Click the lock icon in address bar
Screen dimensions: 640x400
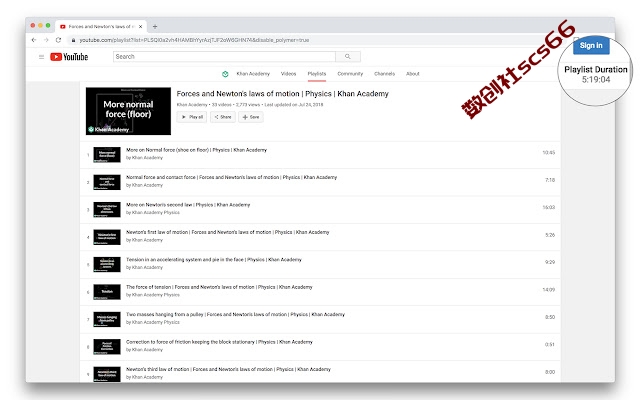73,40
